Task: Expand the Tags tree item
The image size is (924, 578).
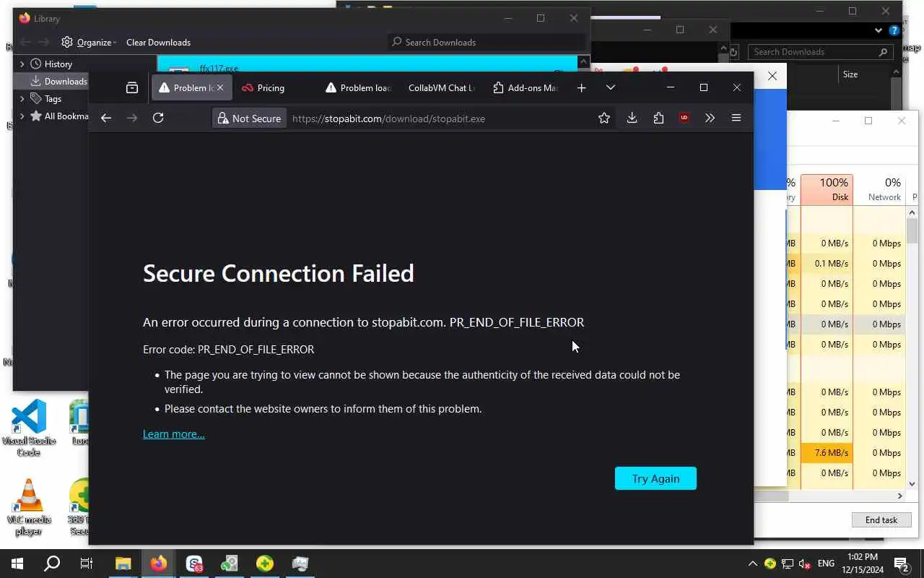Action: [x=22, y=98]
